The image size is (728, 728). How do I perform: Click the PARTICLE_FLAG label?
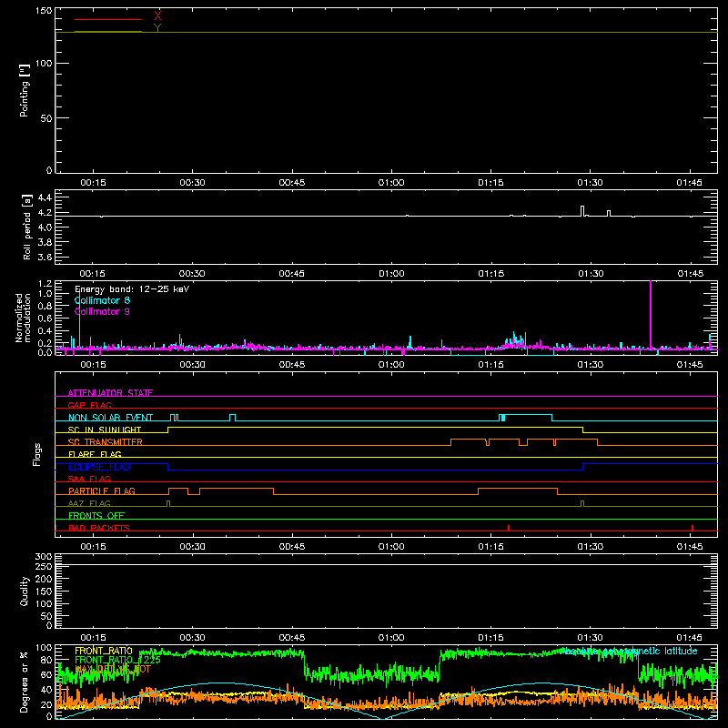(102, 490)
